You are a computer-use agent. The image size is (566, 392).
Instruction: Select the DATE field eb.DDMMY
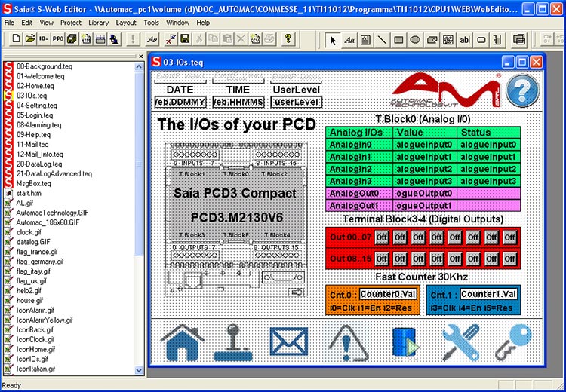[x=180, y=102]
